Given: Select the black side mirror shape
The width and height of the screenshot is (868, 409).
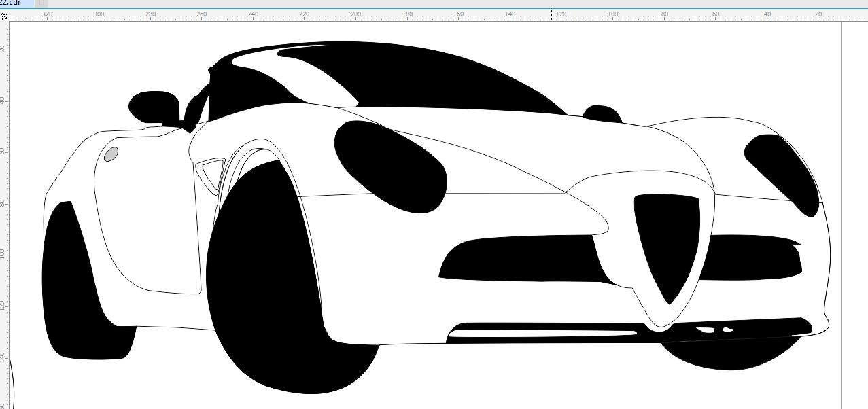Looking at the screenshot, I should (x=154, y=105).
